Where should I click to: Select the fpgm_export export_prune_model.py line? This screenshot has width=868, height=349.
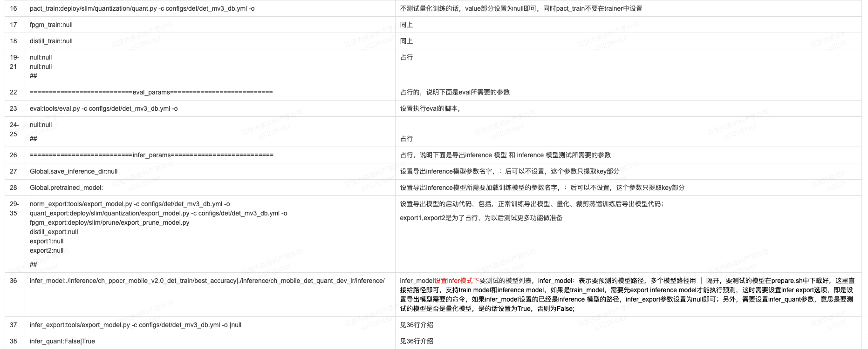pyautogui.click(x=109, y=222)
